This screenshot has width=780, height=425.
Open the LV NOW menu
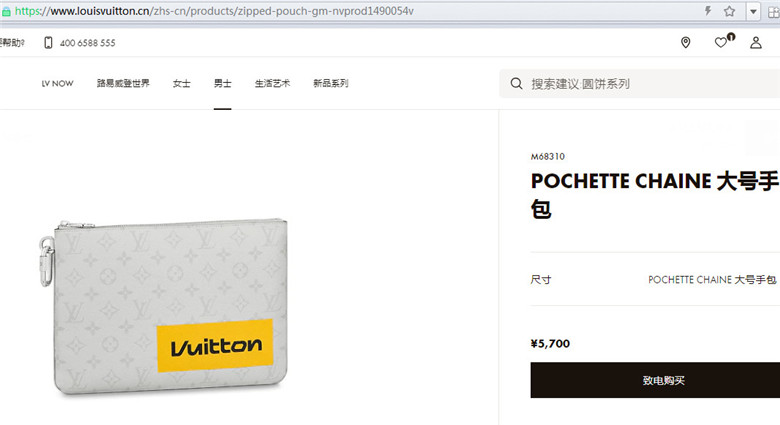point(57,84)
